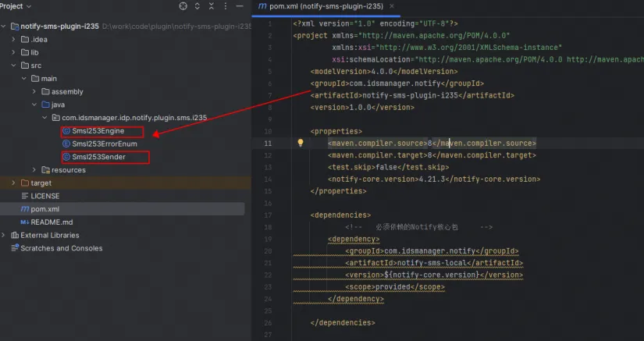644x341 pixels.
Task: Select SmsI253Sender class in project tree
Action: click(98, 157)
